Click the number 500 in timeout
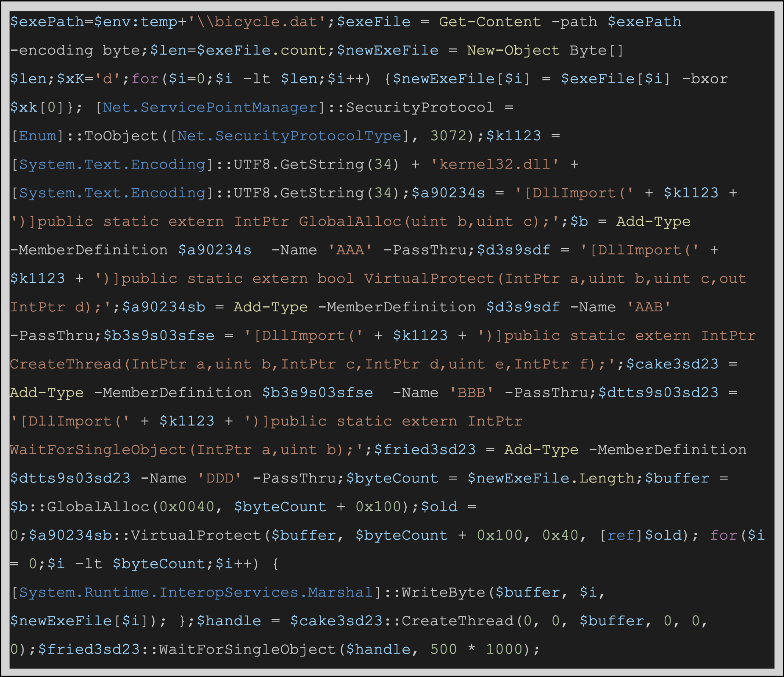Viewport: 784px width, 677px height. 443,649
